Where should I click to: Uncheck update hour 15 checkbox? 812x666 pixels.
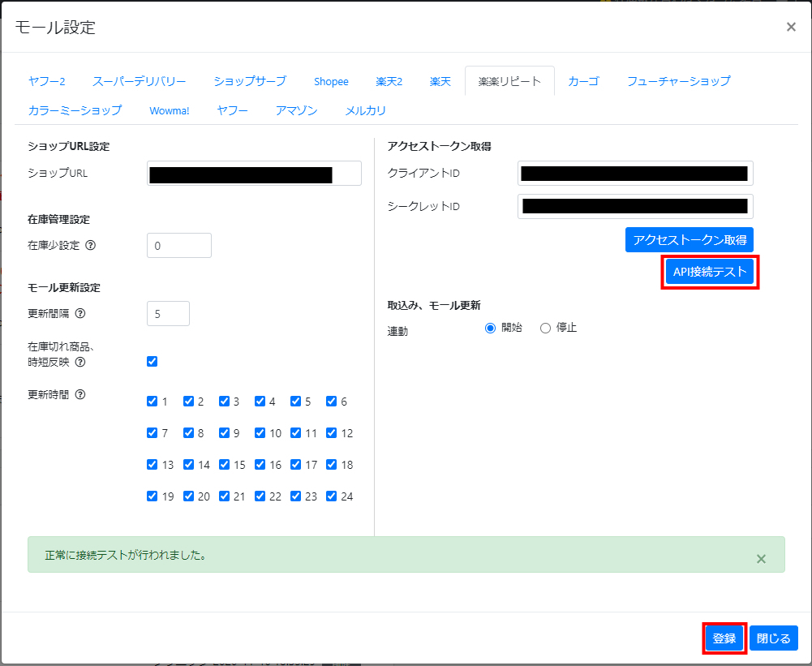224,465
